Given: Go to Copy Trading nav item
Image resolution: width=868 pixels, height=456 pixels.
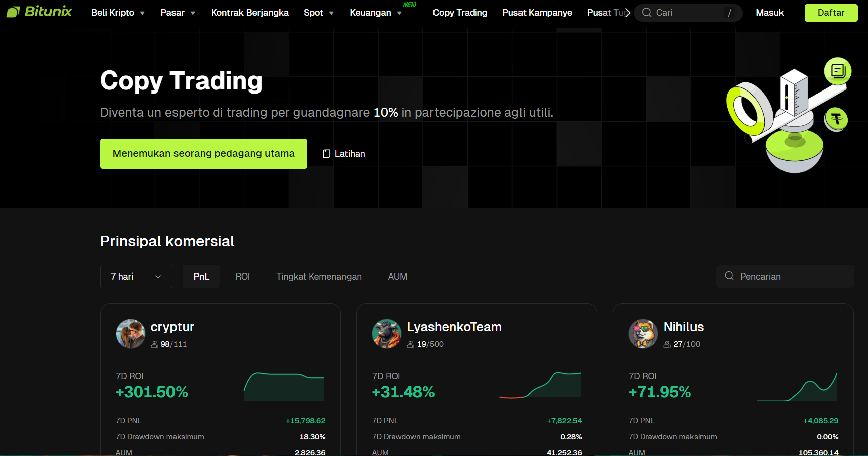Looking at the screenshot, I should tap(460, 13).
